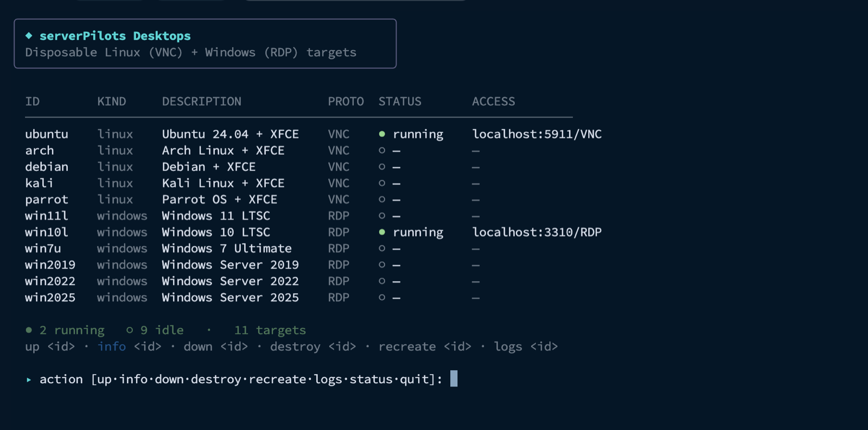Click the idle circle in the win11l row
The image size is (868, 430).
click(x=382, y=216)
